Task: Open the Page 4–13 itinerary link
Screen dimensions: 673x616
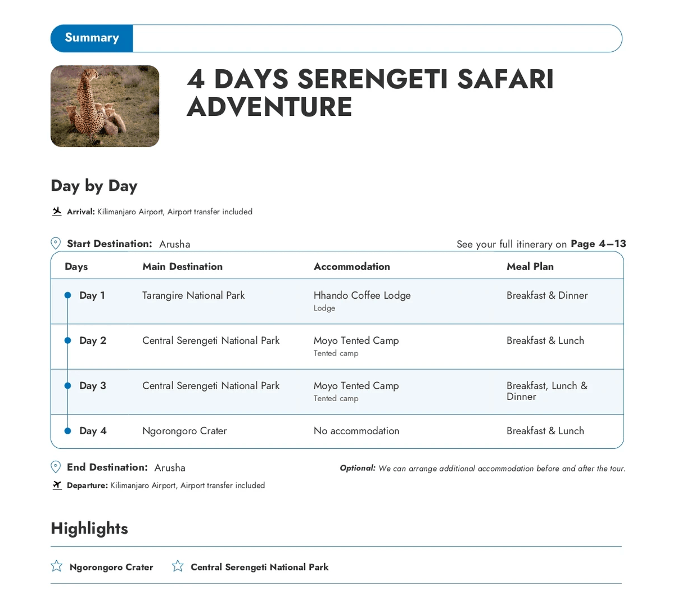Action: tap(598, 244)
